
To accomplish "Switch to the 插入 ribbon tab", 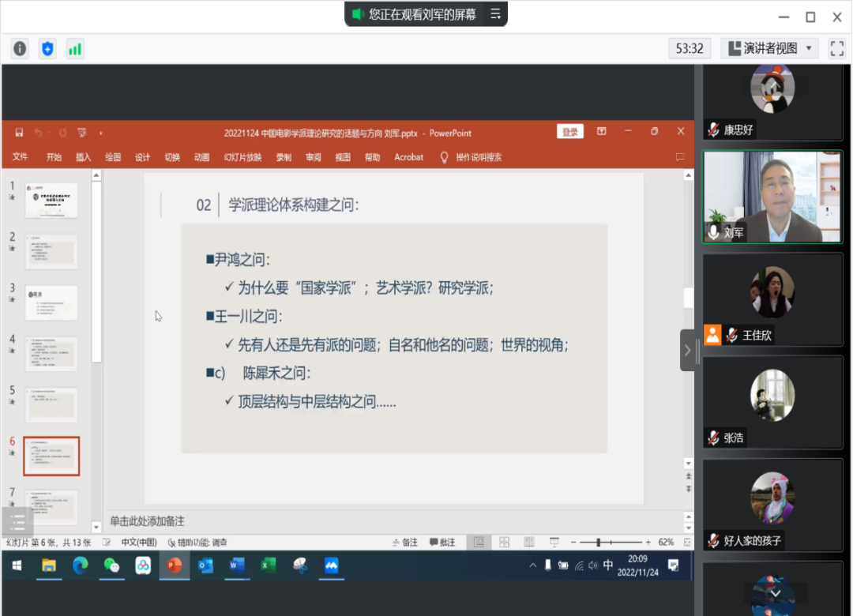I will pos(83,156).
